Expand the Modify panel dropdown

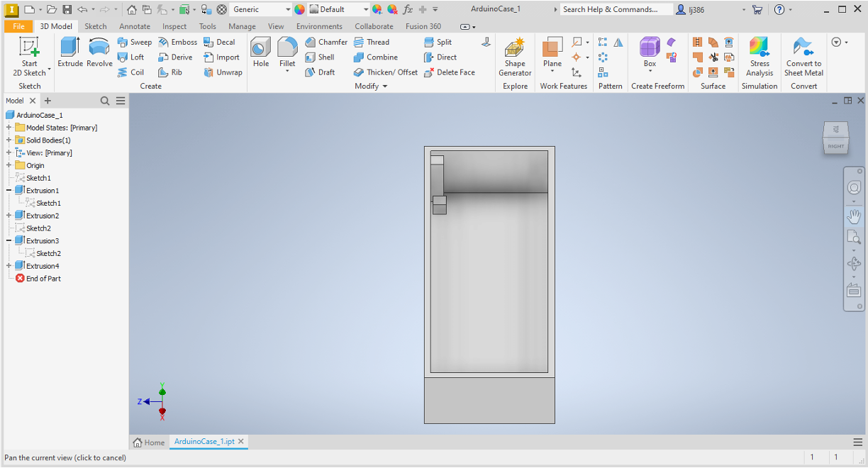[x=385, y=87]
